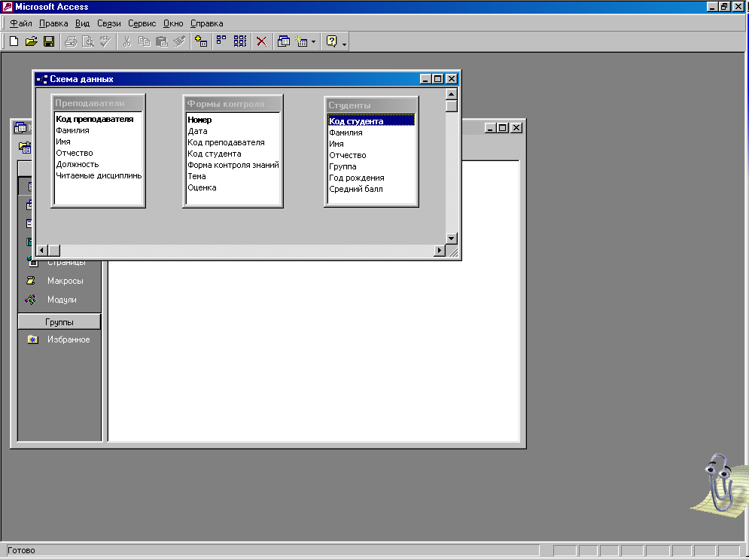Select highlighted Код студента in the Студенты table

click(371, 121)
